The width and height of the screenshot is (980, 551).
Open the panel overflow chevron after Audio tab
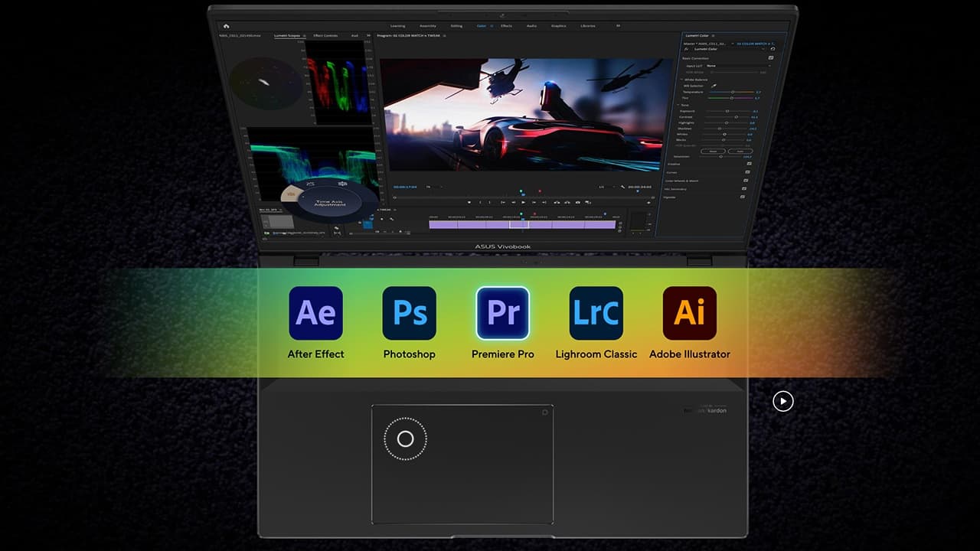point(368,35)
